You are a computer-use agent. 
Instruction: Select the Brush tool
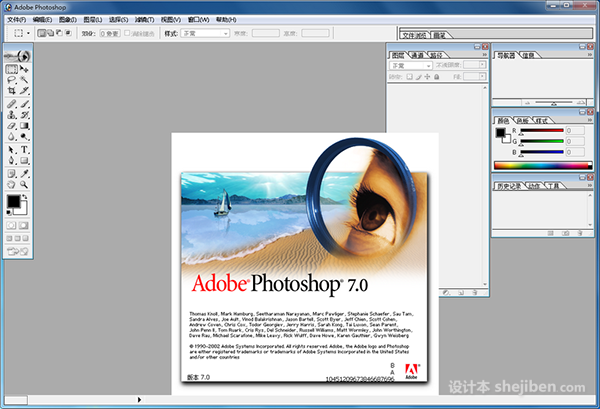click(24, 104)
